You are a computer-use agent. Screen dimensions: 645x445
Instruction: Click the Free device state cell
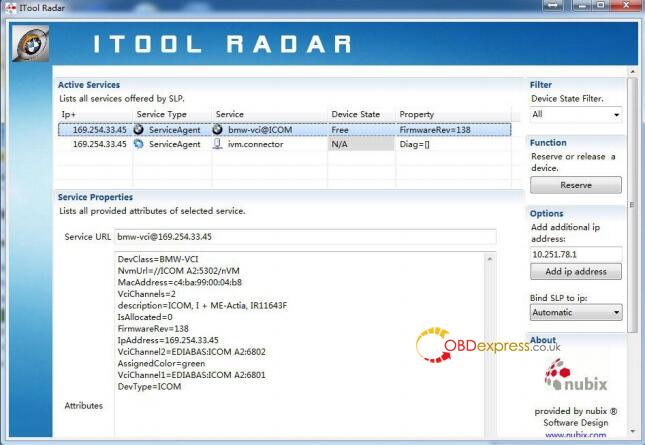click(362, 130)
